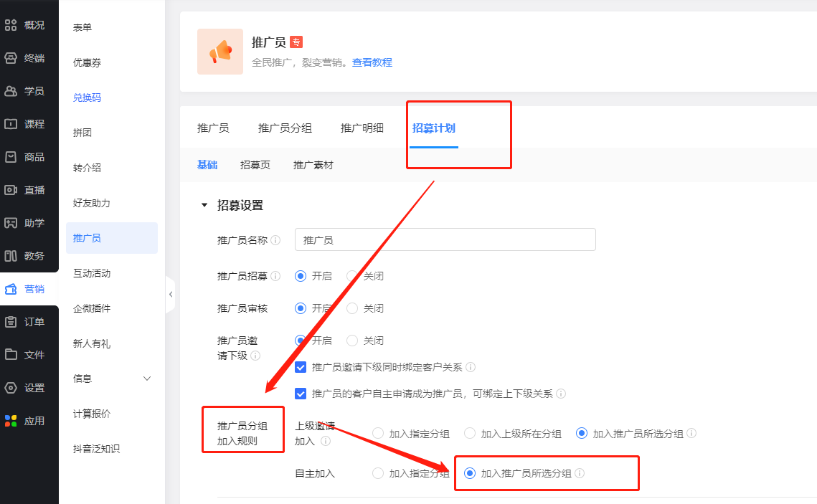The height and width of the screenshot is (504, 817).
Task: Click help icon next to 推广员名称
Action: pyautogui.click(x=275, y=240)
